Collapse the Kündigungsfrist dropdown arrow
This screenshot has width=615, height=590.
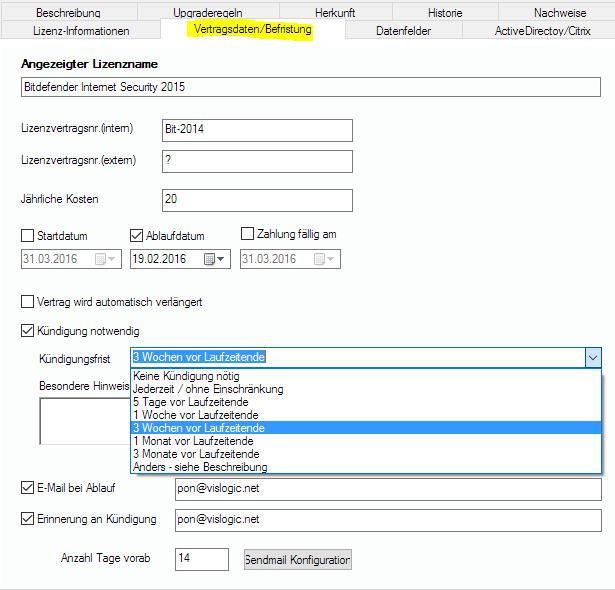coord(593,357)
